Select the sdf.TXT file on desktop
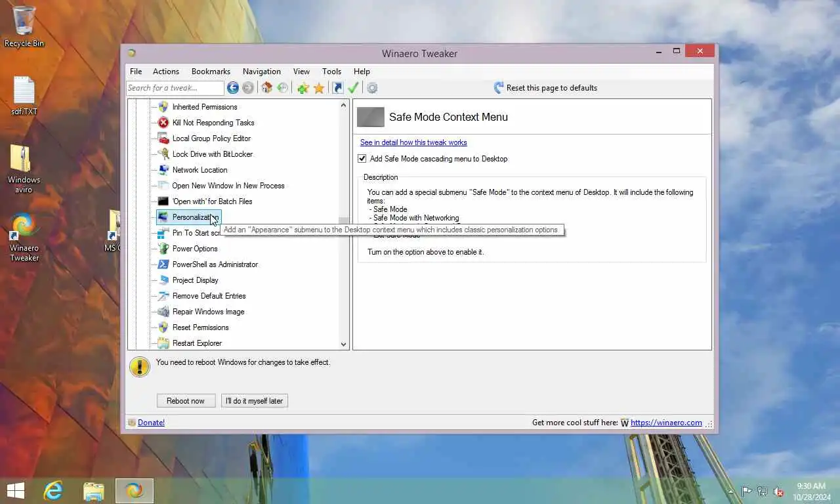Image resolution: width=840 pixels, height=504 pixels. coord(24,96)
